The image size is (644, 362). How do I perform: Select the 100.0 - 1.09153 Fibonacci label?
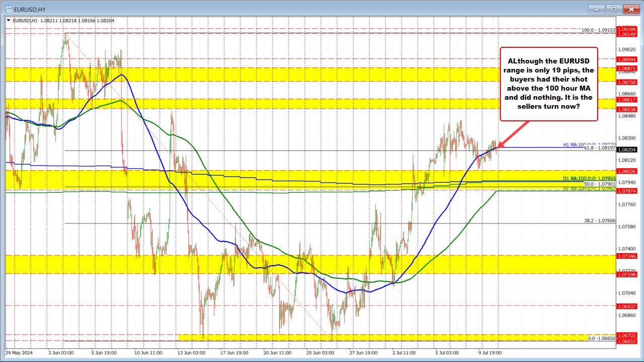click(x=598, y=30)
